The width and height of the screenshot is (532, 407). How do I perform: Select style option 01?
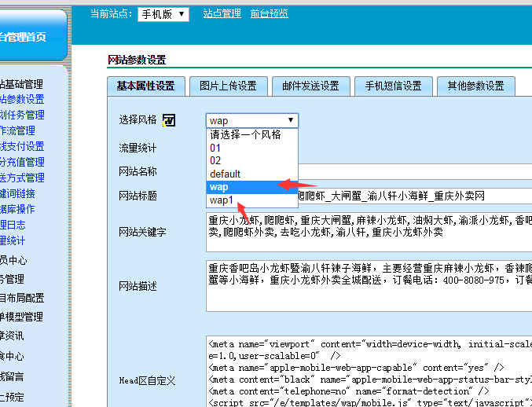point(252,148)
